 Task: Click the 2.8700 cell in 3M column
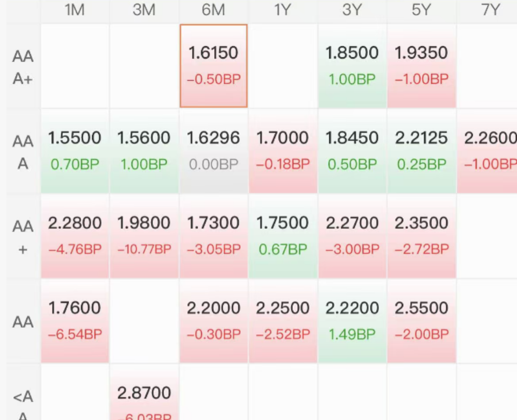point(144,392)
